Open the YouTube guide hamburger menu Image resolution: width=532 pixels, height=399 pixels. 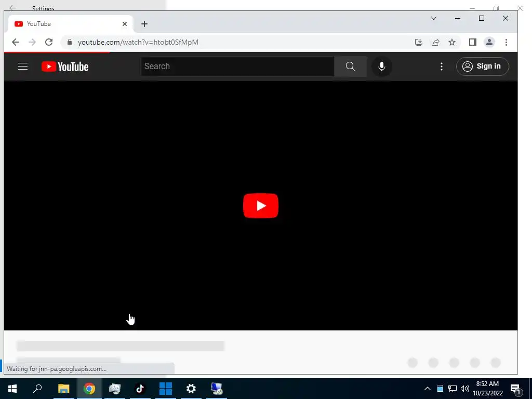point(23,66)
